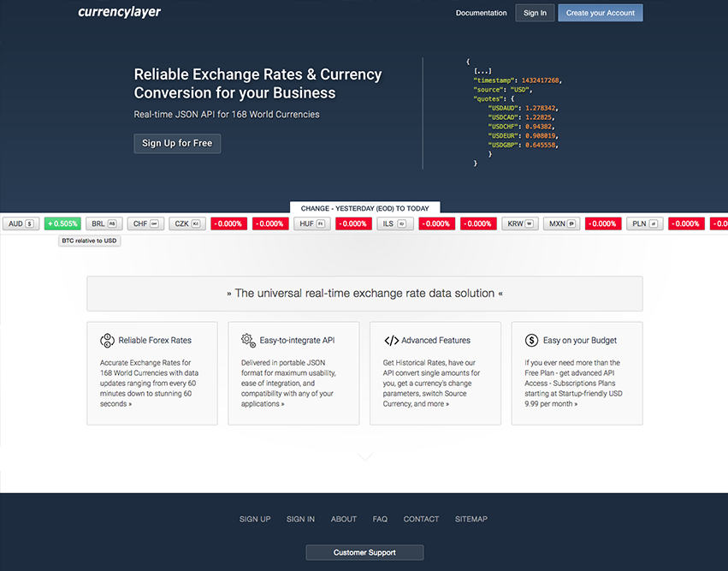Open ABOUT in the footer
This screenshot has height=571, width=728.
coord(344,519)
